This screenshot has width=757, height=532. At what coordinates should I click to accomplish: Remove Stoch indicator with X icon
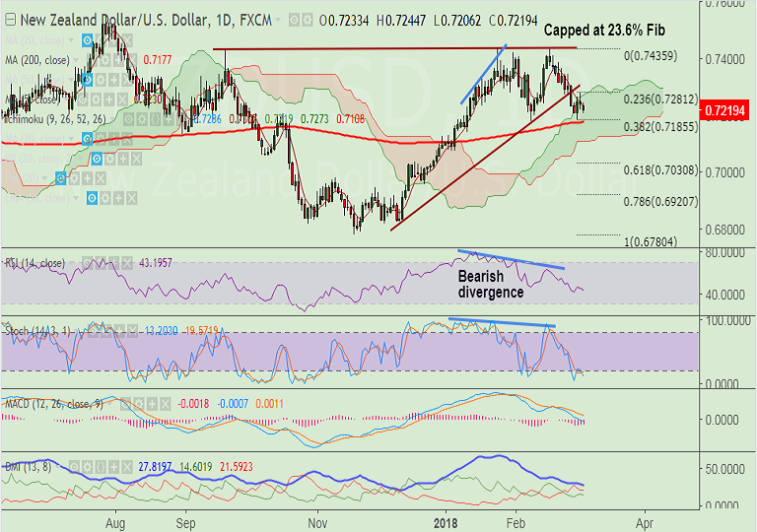click(x=133, y=331)
